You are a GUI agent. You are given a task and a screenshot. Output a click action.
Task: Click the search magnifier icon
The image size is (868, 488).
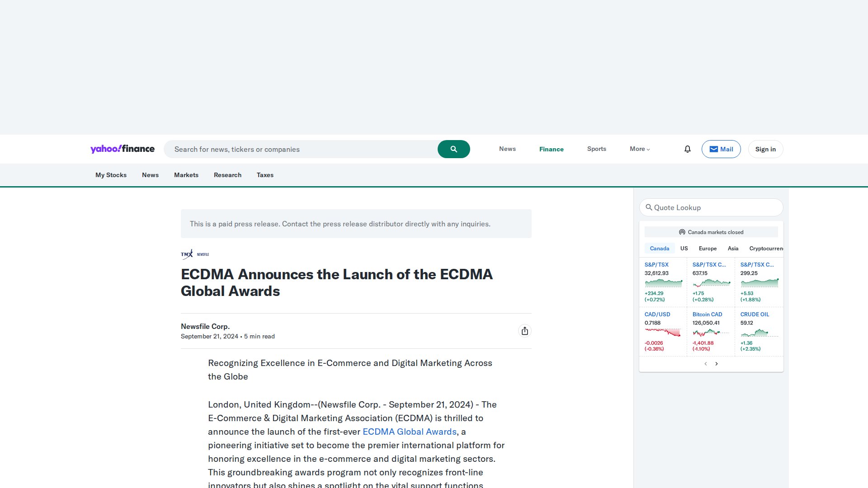pyautogui.click(x=453, y=149)
